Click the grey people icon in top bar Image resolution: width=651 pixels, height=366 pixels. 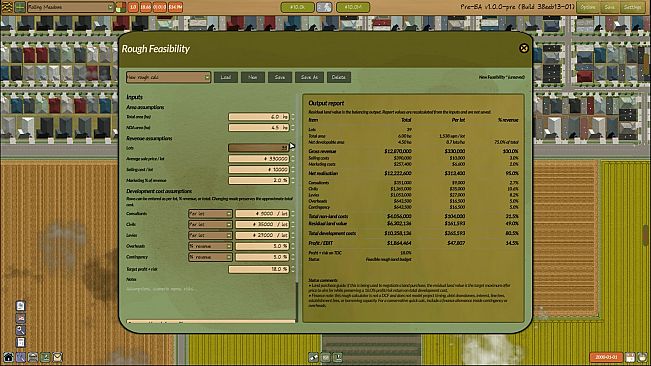coord(324,7)
